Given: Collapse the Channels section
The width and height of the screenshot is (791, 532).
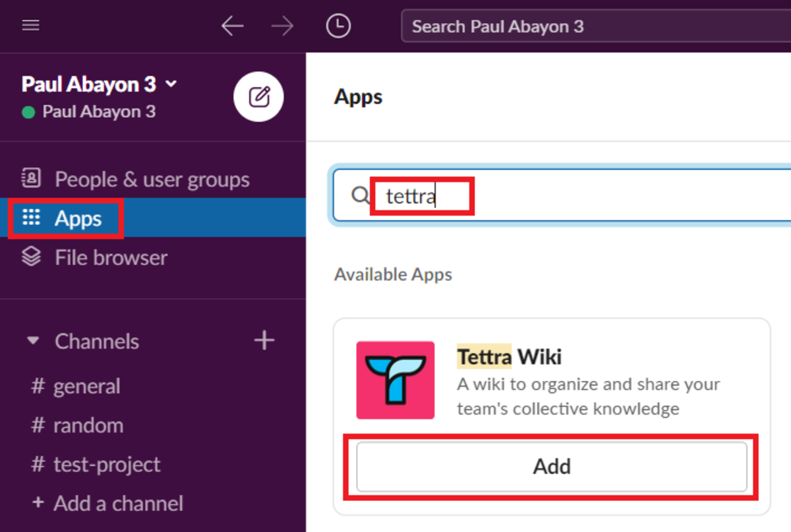Looking at the screenshot, I should pyautogui.click(x=33, y=341).
